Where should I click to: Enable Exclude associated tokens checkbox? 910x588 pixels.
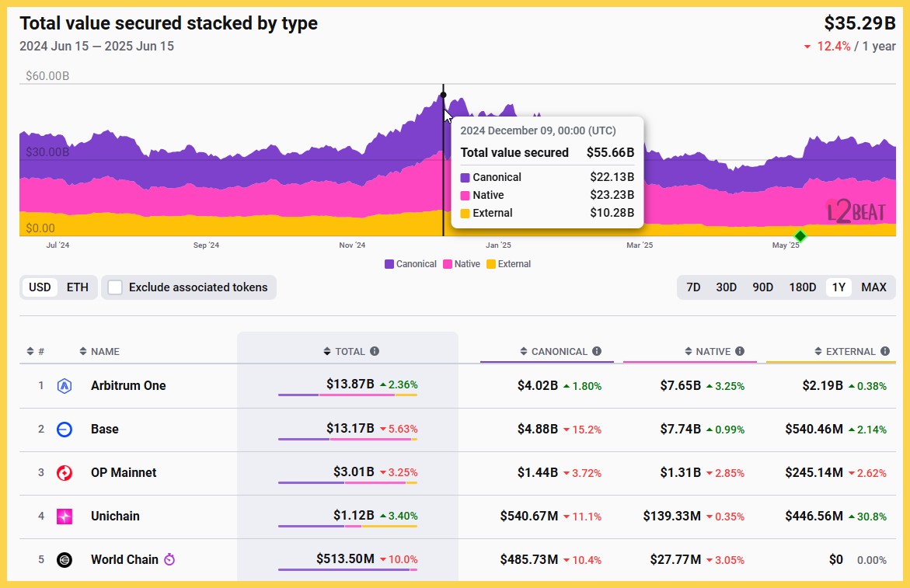click(x=115, y=287)
